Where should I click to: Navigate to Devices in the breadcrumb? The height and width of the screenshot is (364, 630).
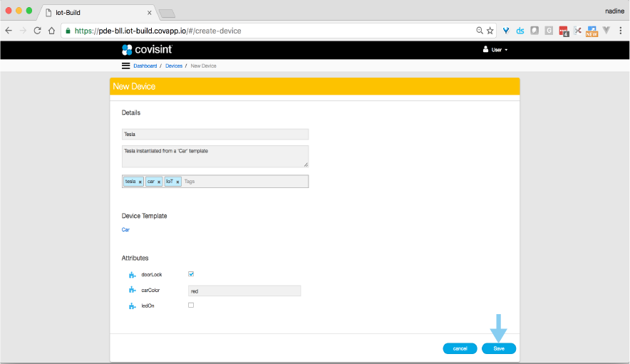174,66
